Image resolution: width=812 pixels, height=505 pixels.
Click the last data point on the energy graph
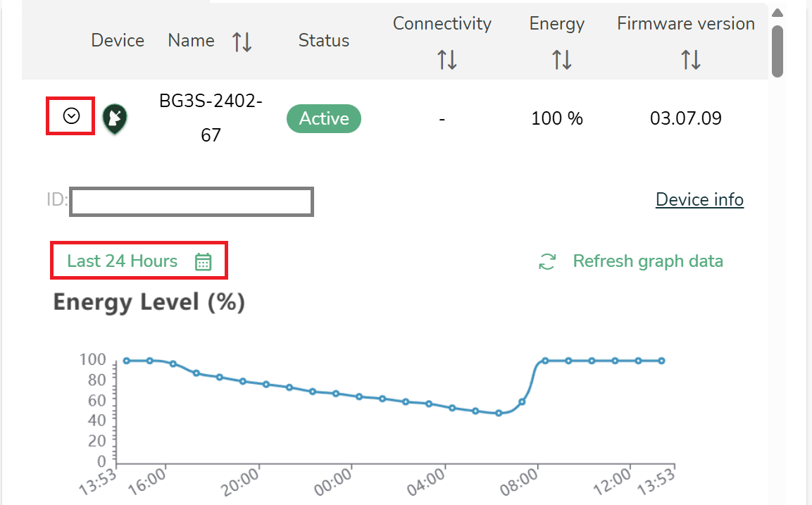point(661,361)
